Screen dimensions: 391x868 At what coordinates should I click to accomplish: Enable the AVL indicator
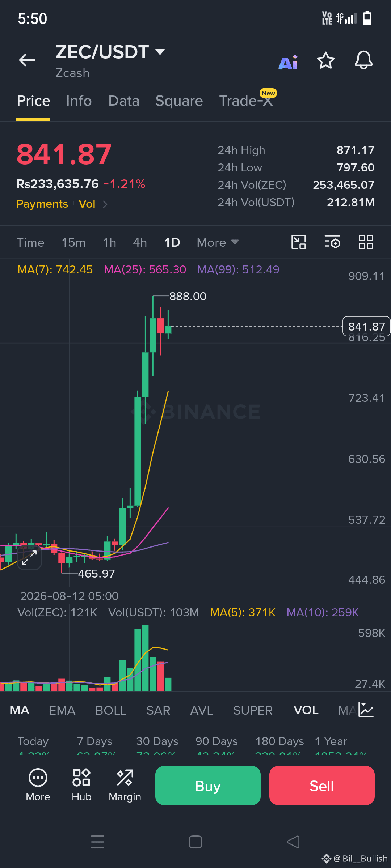(x=202, y=710)
